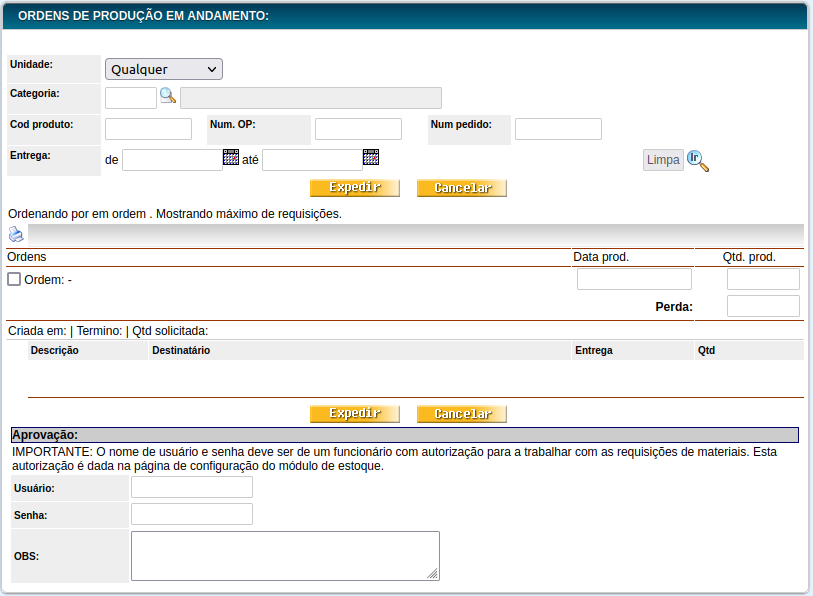Click the Cod produto input field
Image resolution: width=813 pixels, height=596 pixels.
click(x=148, y=129)
